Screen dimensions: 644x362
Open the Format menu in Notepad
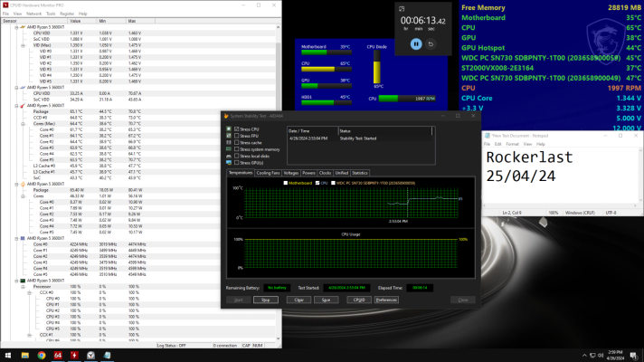tap(512, 144)
